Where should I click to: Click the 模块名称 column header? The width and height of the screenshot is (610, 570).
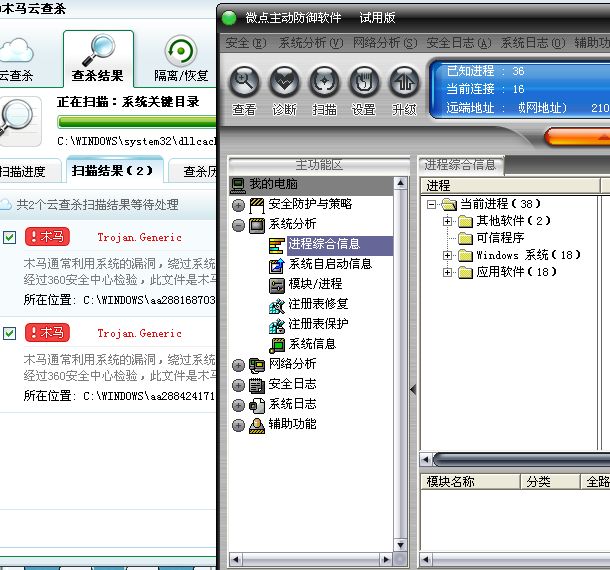click(471, 482)
